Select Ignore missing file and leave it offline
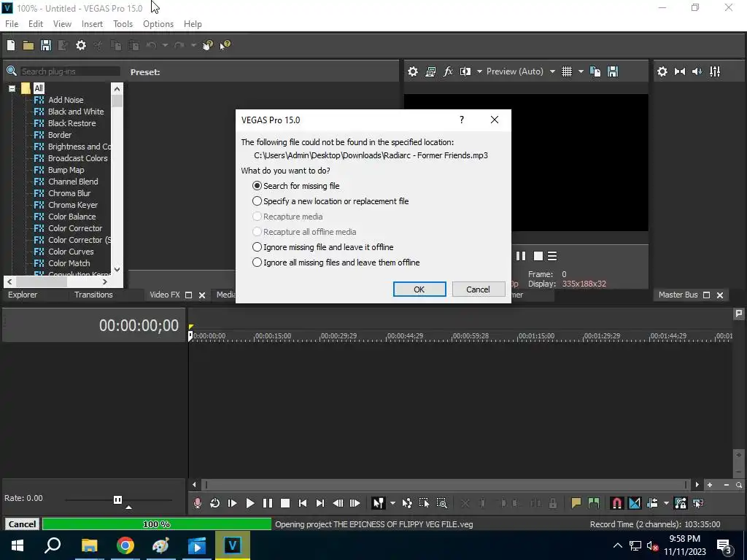 pos(323,247)
